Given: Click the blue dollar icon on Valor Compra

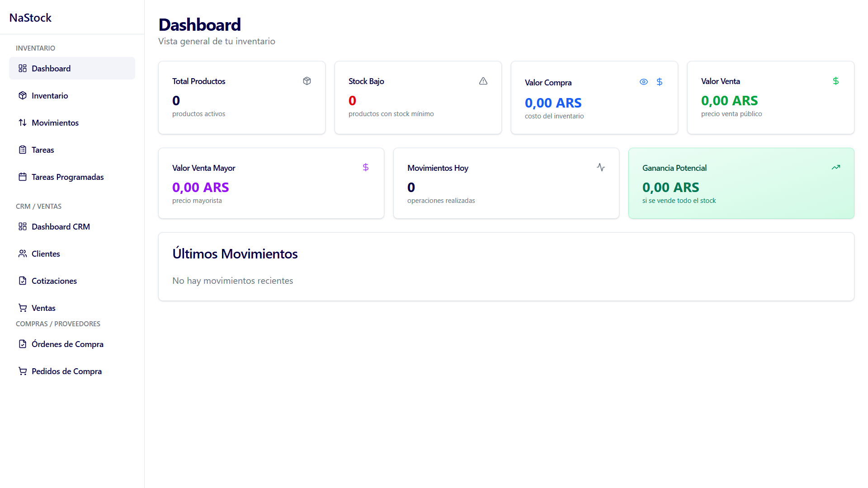Looking at the screenshot, I should (x=660, y=82).
